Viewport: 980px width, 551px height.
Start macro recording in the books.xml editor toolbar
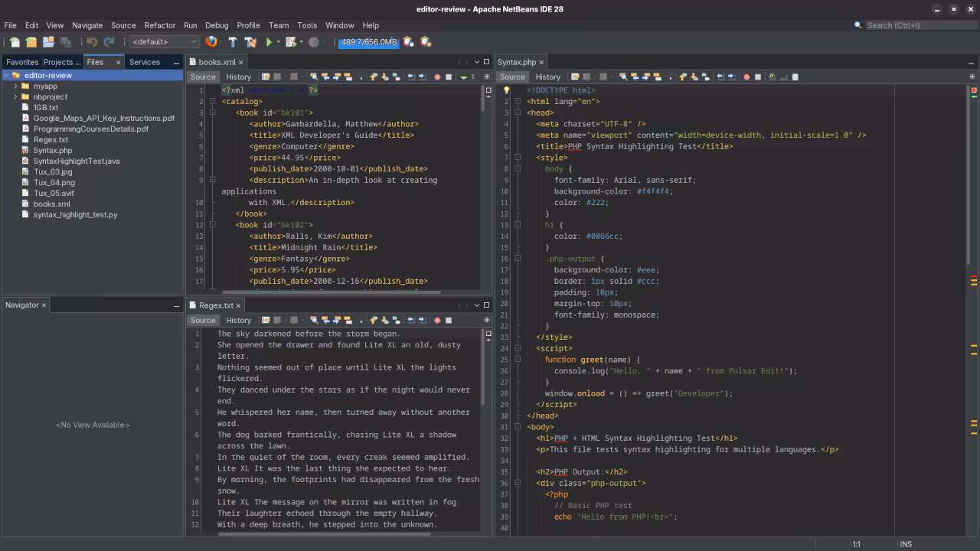438,77
